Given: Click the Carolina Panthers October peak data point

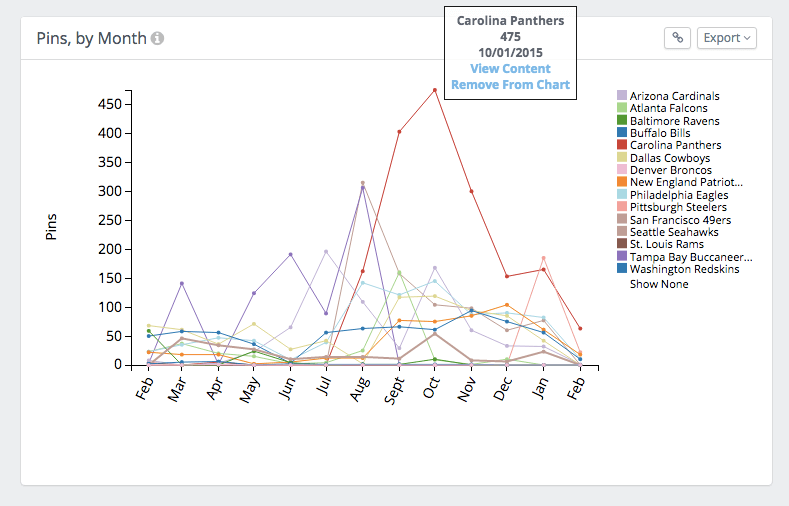Looking at the screenshot, I should point(435,90).
